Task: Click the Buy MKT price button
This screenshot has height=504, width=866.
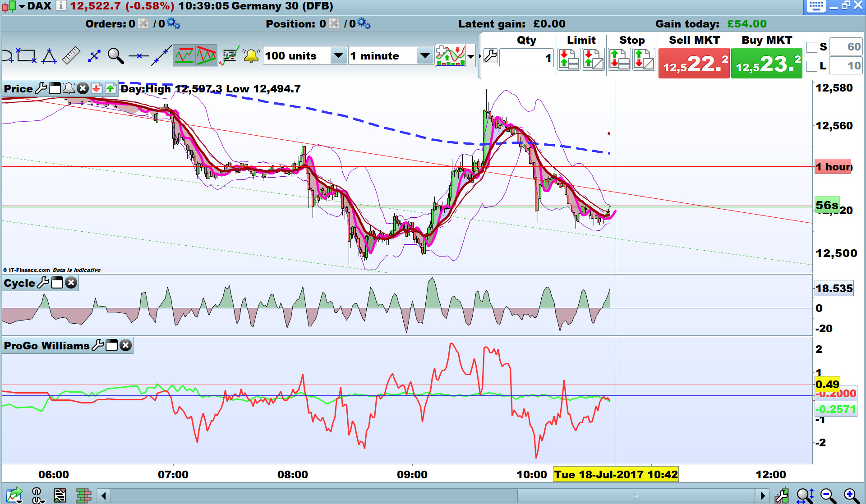Action: pos(766,64)
